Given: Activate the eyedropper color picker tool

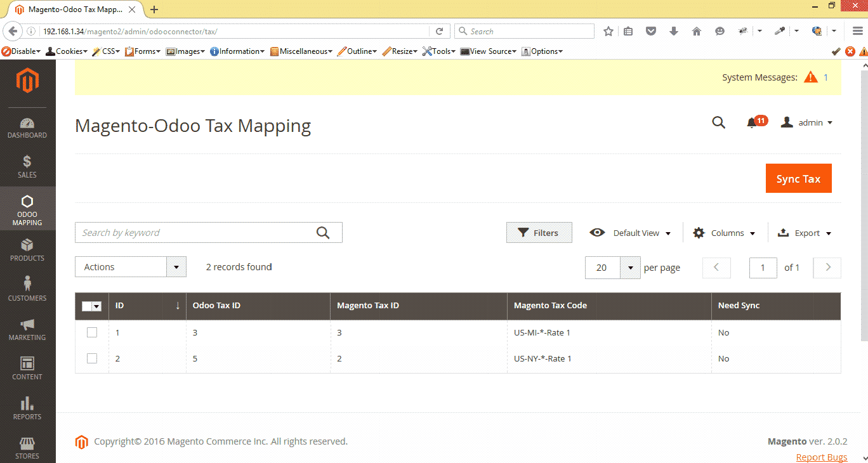Looking at the screenshot, I should (x=780, y=31).
